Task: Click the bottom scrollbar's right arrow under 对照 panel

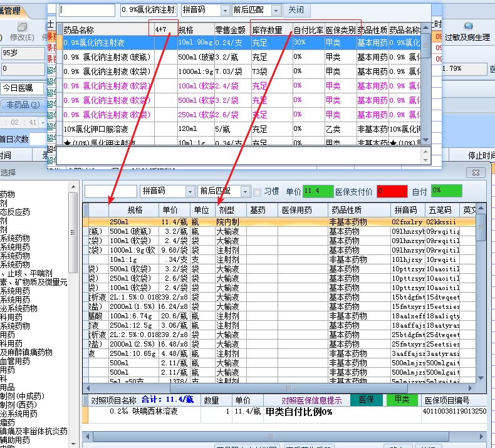Action: pyautogui.click(x=481, y=437)
